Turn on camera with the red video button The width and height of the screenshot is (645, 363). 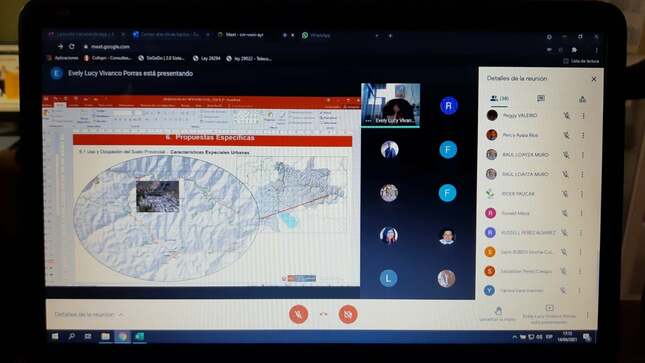[348, 314]
